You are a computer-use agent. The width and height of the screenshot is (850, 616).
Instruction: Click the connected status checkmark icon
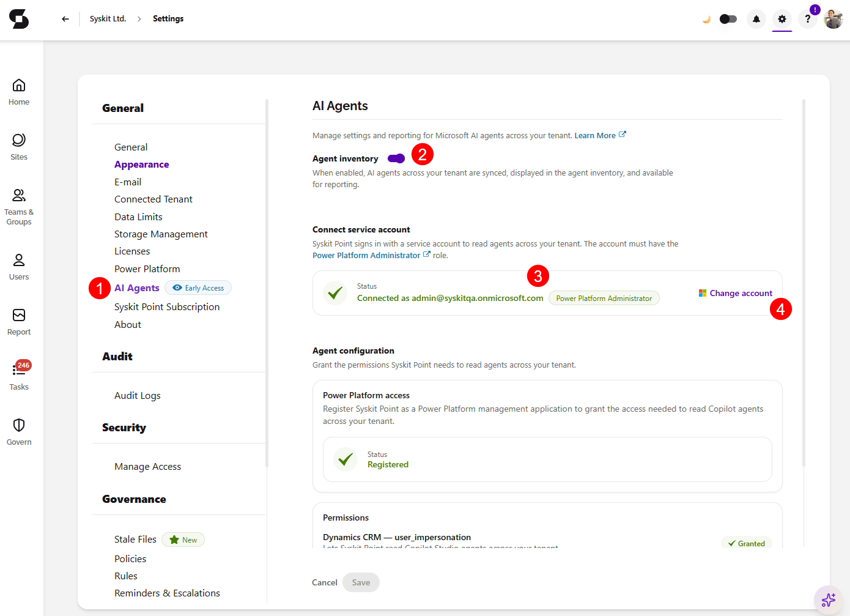pos(335,293)
